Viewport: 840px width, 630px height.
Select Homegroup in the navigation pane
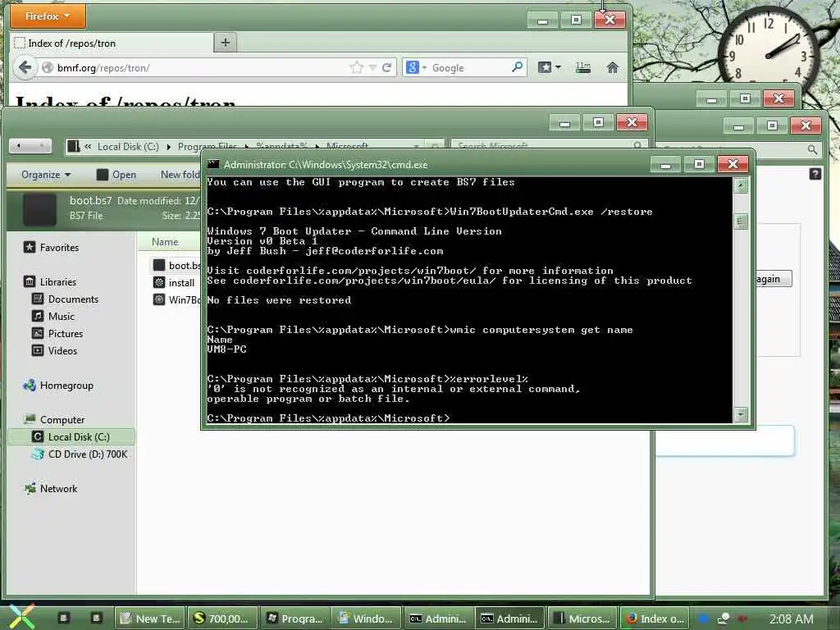click(x=58, y=386)
